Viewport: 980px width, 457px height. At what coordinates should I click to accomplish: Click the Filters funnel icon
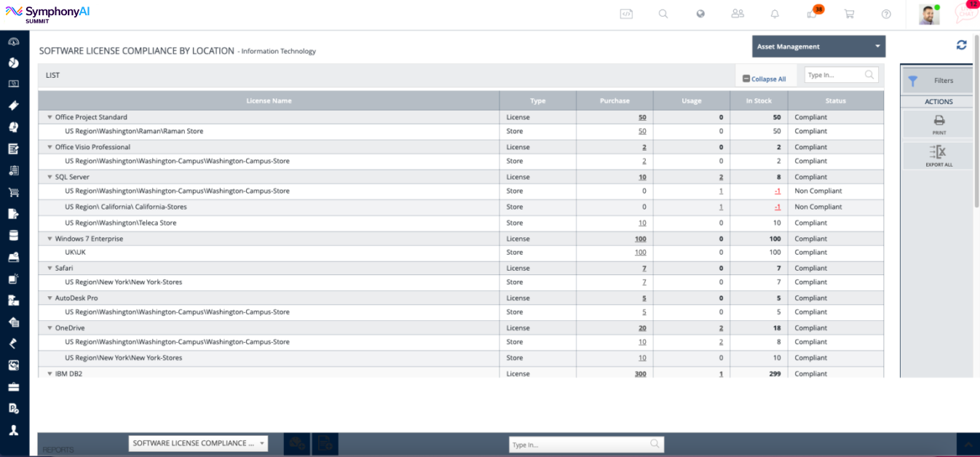tap(912, 81)
